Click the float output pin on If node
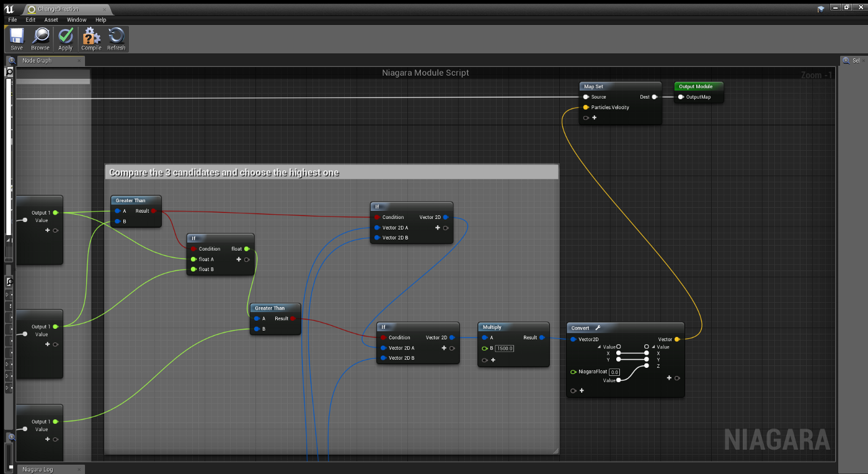The image size is (868, 474). coord(247,249)
